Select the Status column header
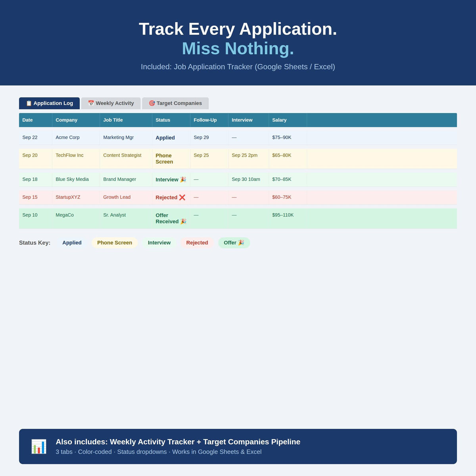476x476 pixels. point(171,120)
